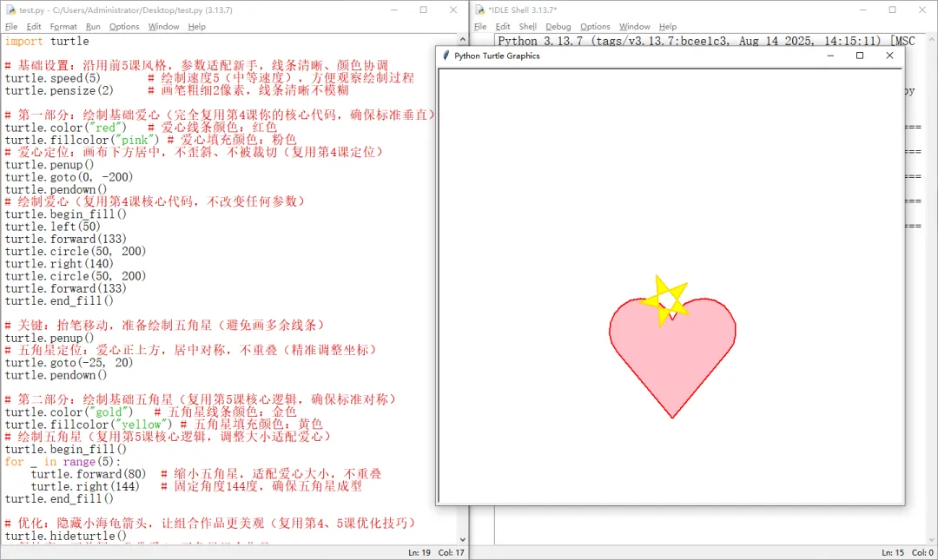Close the IDLE Shell window

pos(922,10)
